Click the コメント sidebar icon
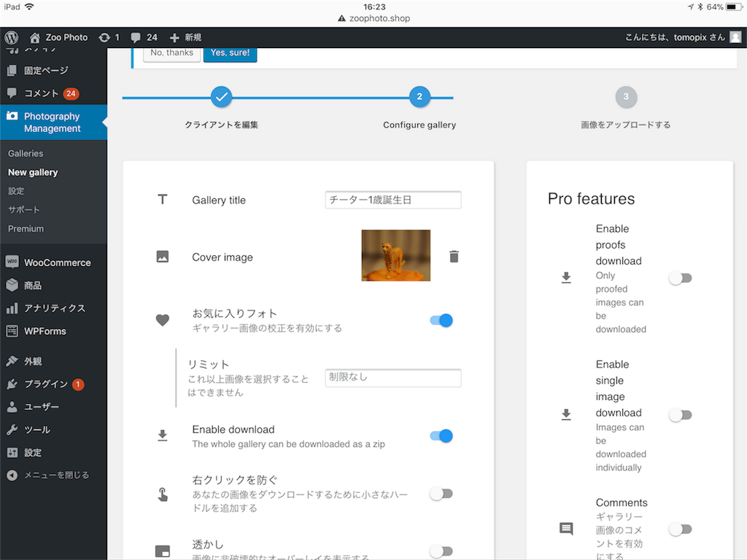The image size is (747, 560). coord(12,93)
